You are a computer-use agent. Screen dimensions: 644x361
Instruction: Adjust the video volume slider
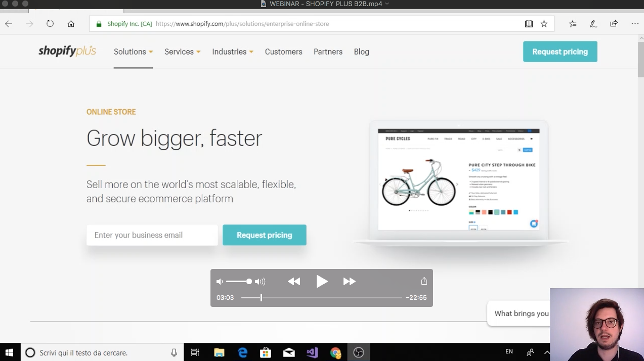pyautogui.click(x=239, y=282)
